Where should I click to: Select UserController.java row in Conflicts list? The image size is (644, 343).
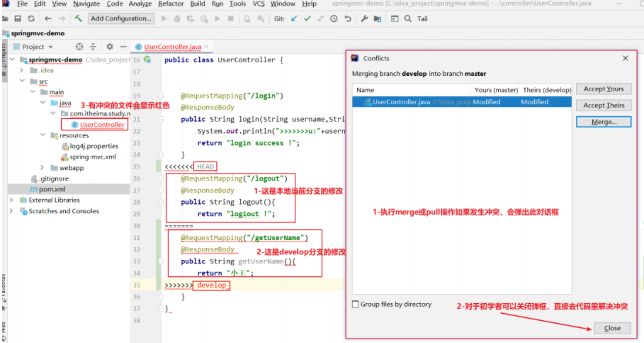pos(462,102)
